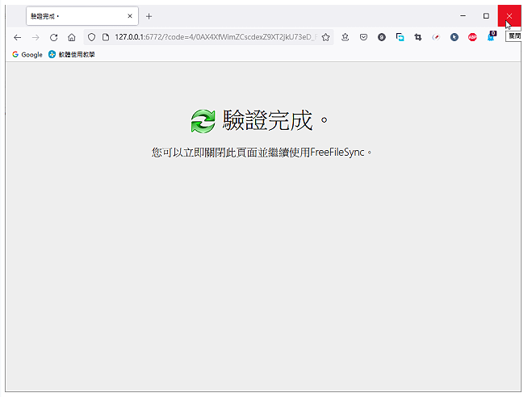The width and height of the screenshot is (532, 397).
Task: Open the Google bookmark
Action: point(27,55)
